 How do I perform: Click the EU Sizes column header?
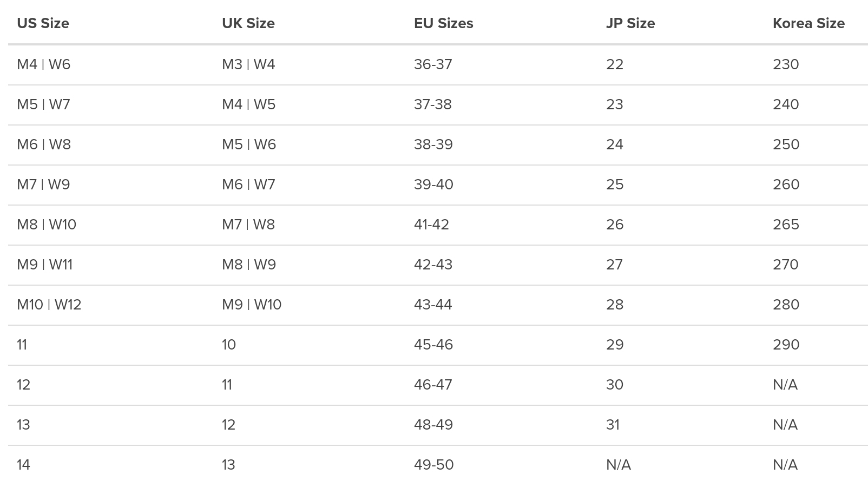(443, 23)
